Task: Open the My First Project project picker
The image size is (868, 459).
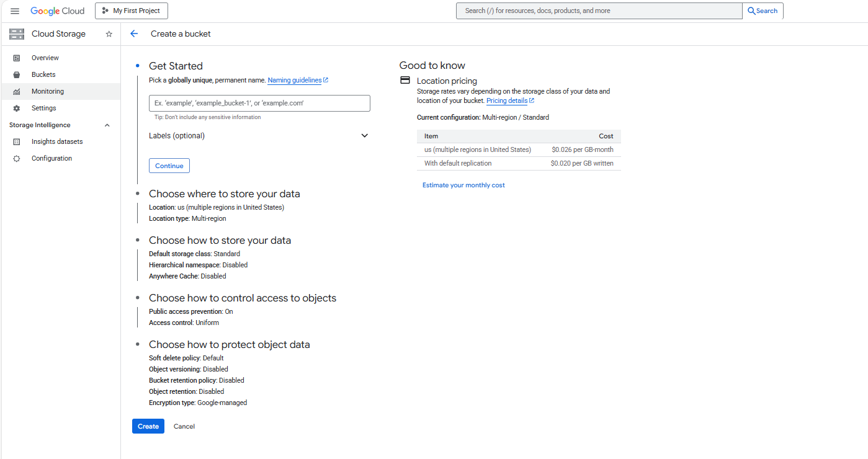Action: pyautogui.click(x=131, y=11)
